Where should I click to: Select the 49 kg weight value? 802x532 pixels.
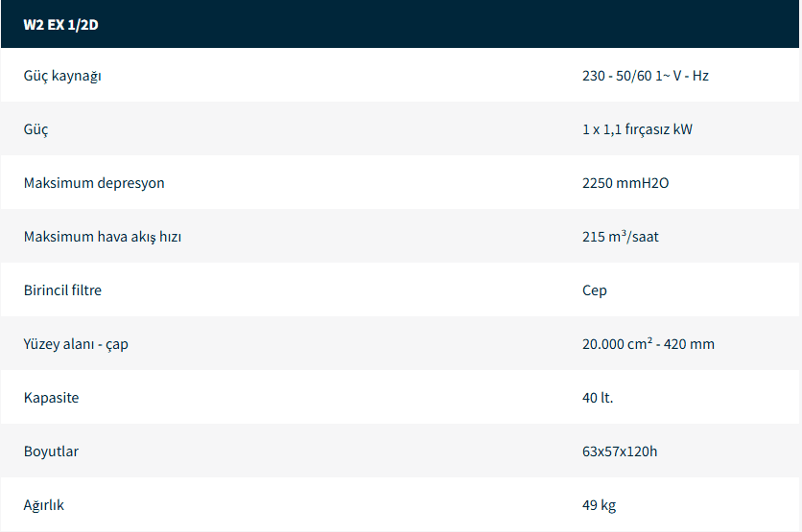(x=599, y=505)
